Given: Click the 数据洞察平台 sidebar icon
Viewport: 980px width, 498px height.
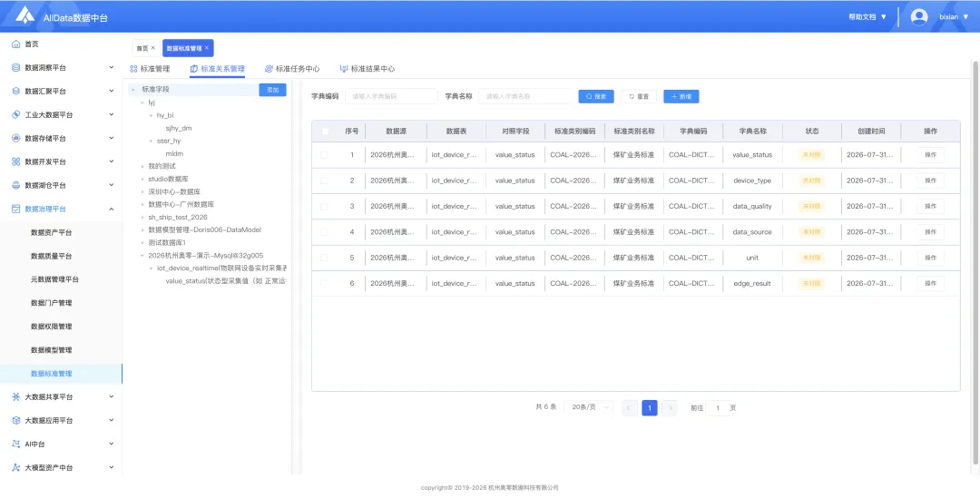Looking at the screenshot, I should pyautogui.click(x=16, y=67).
